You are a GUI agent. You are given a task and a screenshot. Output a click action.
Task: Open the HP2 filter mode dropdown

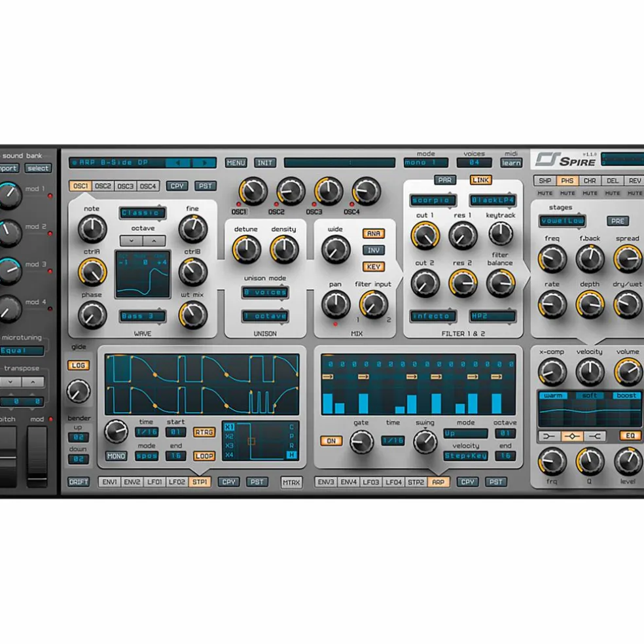pyautogui.click(x=492, y=316)
